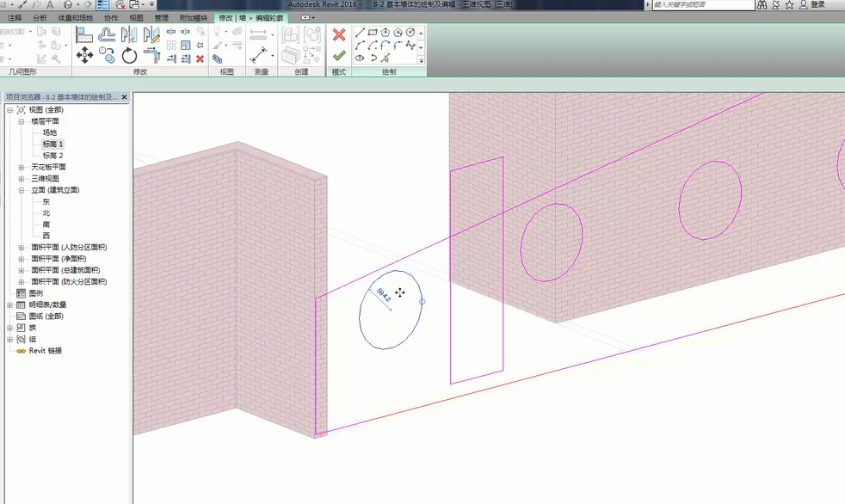Expand the draw tools gallery dropdown

(x=421, y=60)
